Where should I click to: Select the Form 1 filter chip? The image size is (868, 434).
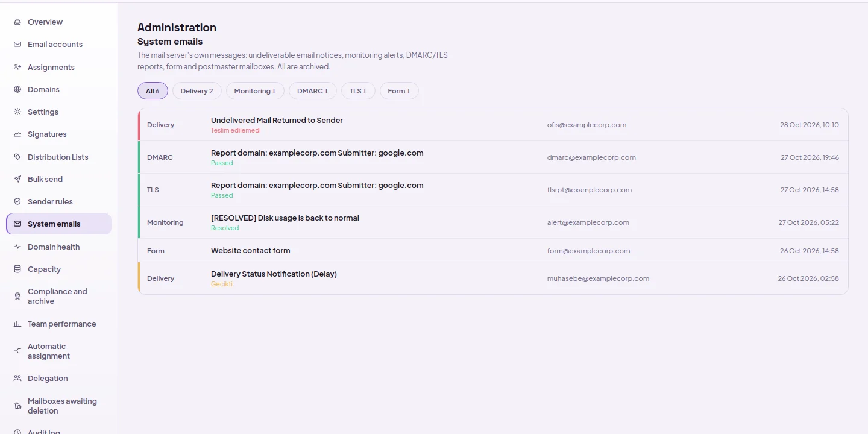399,91
